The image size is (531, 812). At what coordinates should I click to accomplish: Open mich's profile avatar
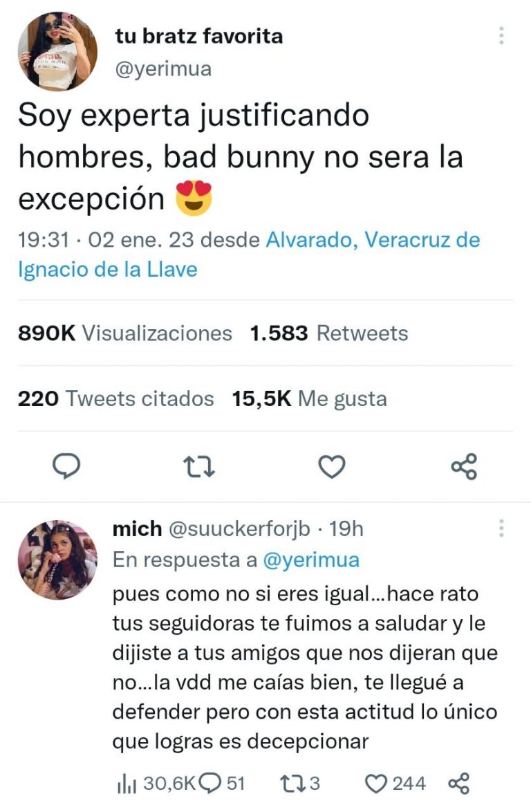(57, 560)
